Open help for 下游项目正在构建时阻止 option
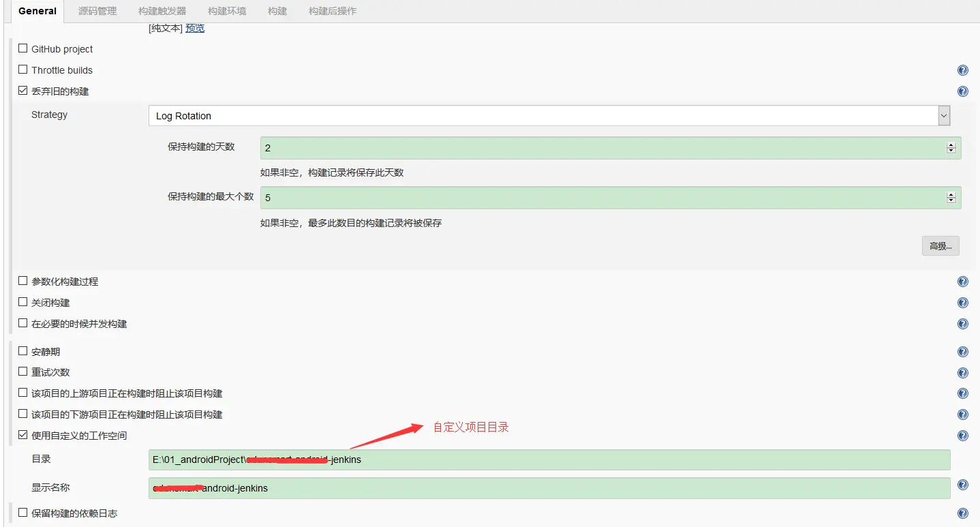Screen dimensions: 980x527 [962, 415]
